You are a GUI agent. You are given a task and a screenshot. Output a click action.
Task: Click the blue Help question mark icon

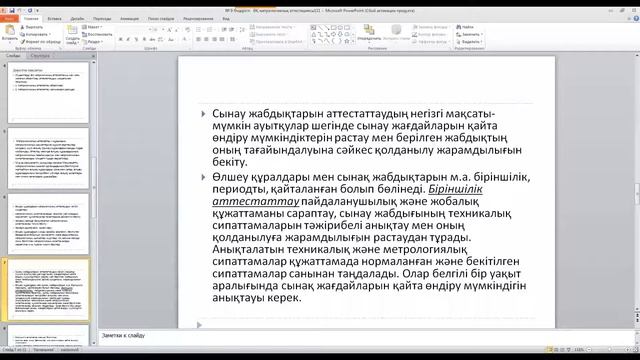pyautogui.click(x=636, y=18)
